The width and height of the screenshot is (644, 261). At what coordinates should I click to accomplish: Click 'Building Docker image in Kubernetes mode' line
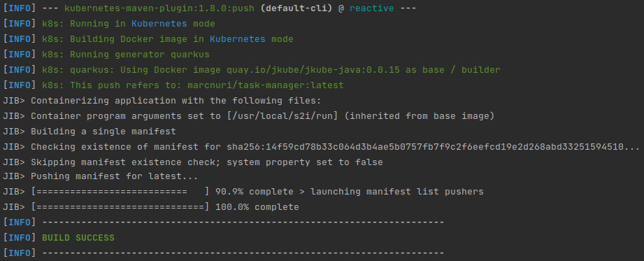click(x=182, y=39)
